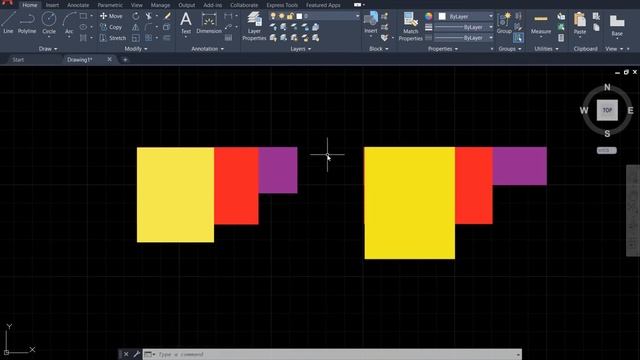Expand the Modify panel
Screen dimensions: 640x360
136,49
